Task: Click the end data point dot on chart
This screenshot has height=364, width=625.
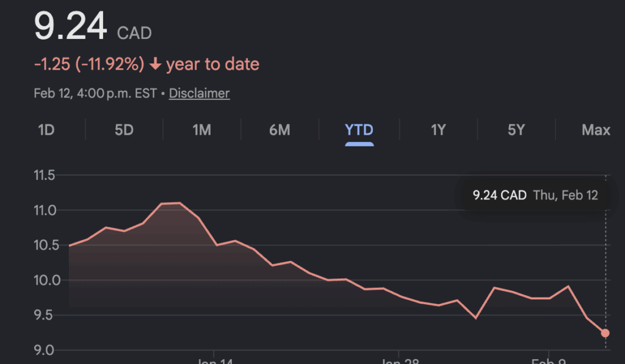Action: [x=605, y=333]
